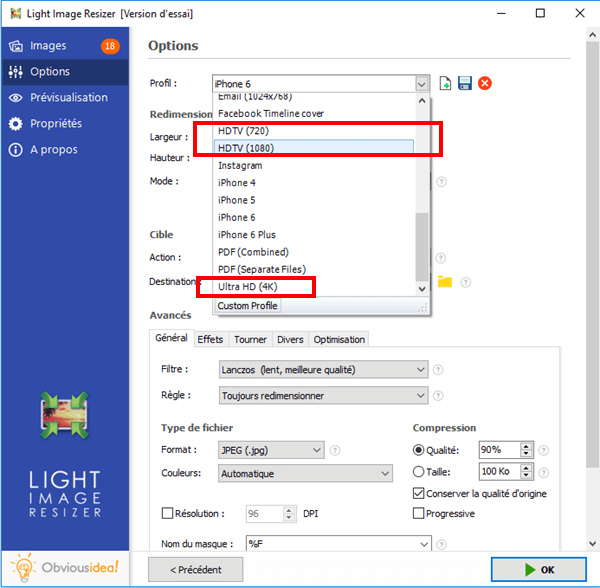This screenshot has height=588, width=600.
Task: Click the app icon in title bar
Action: (x=16, y=14)
